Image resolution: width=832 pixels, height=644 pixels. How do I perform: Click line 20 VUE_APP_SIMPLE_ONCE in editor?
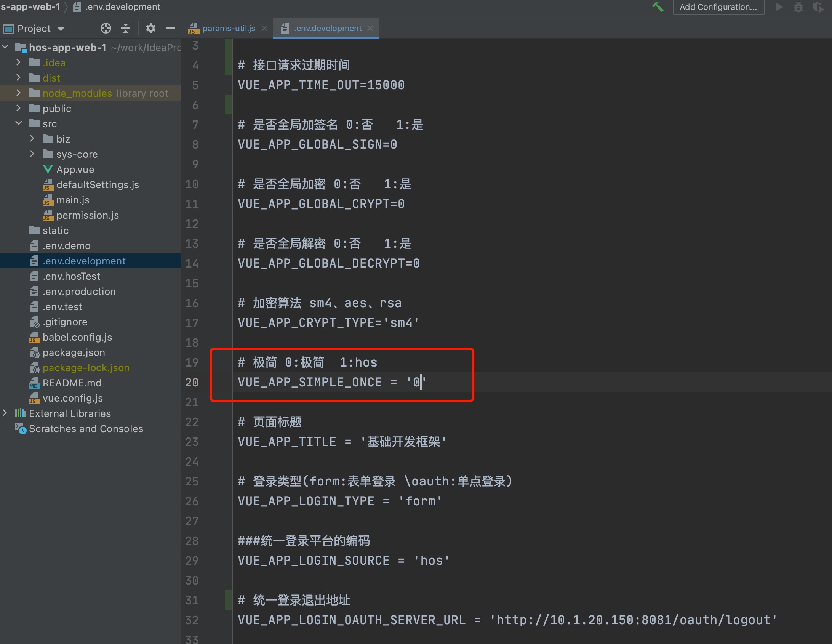point(309,382)
